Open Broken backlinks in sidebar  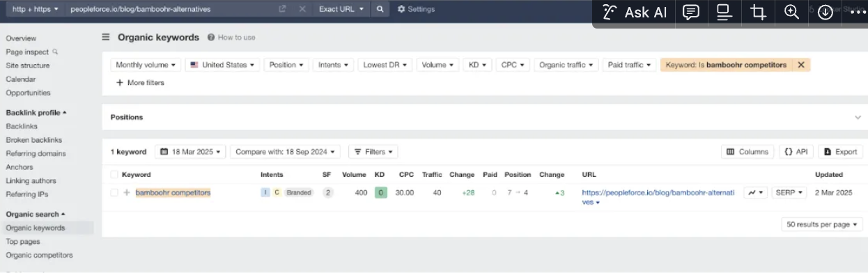click(x=33, y=140)
